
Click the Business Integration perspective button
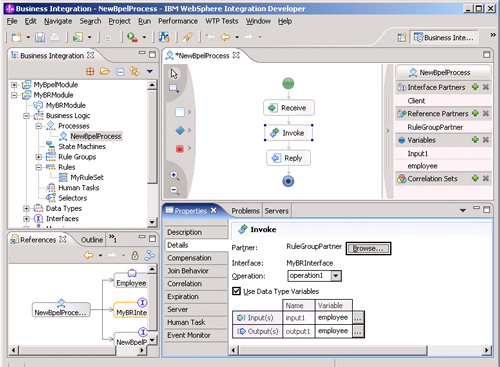[444, 38]
